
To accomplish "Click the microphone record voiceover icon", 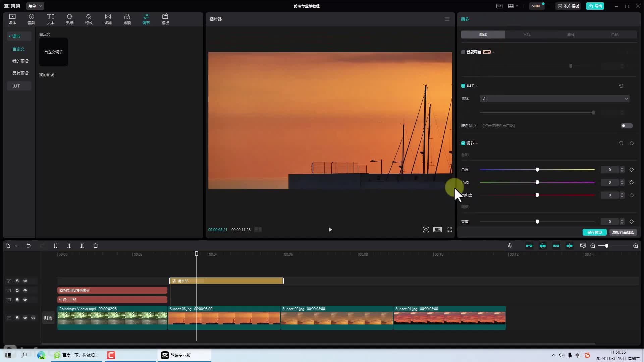I will pos(510,246).
